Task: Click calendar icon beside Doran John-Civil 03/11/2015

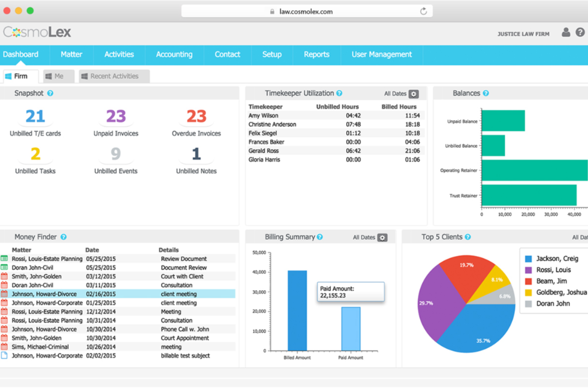Action: tap(4, 285)
